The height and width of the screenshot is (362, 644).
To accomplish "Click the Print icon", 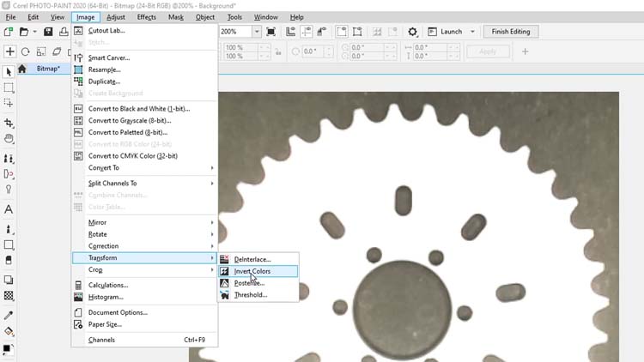I will pyautogui.click(x=64, y=32).
